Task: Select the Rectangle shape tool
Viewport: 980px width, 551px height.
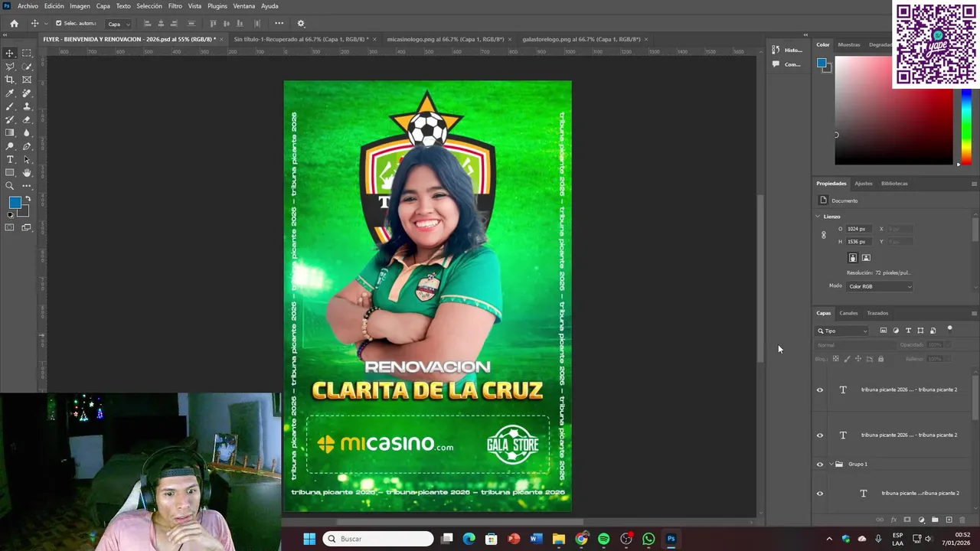Action: point(10,173)
